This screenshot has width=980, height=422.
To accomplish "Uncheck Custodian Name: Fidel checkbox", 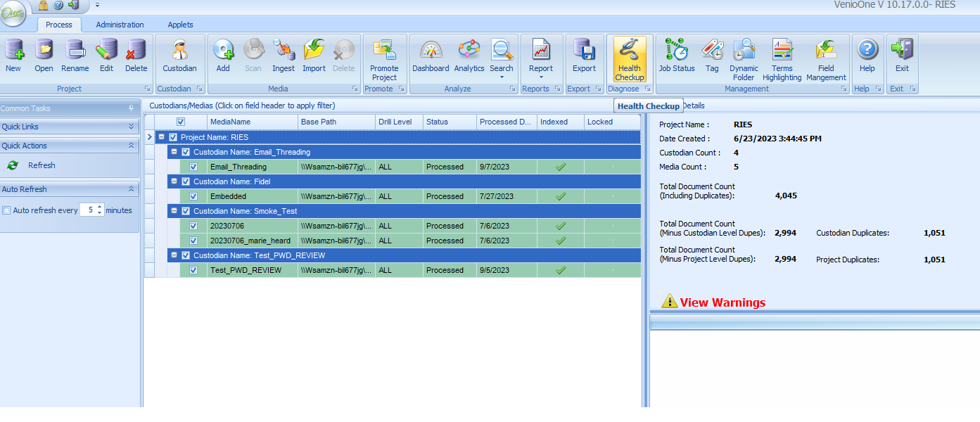I will [186, 181].
